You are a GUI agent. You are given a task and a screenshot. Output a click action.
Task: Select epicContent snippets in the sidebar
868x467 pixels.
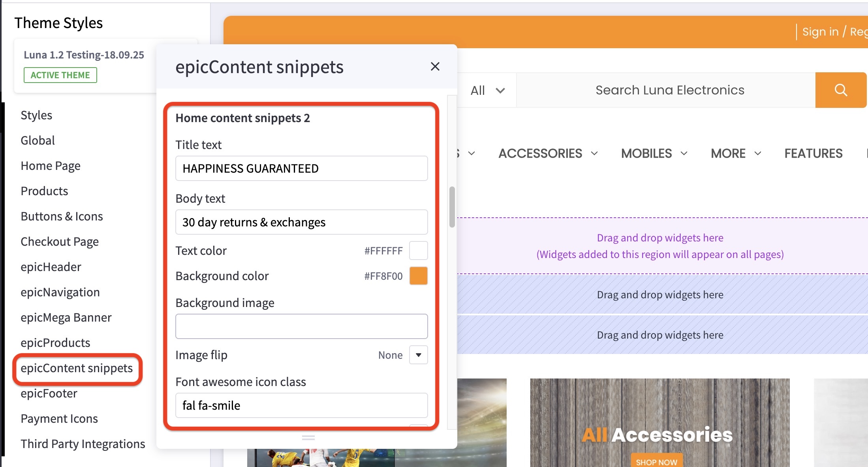pos(77,368)
